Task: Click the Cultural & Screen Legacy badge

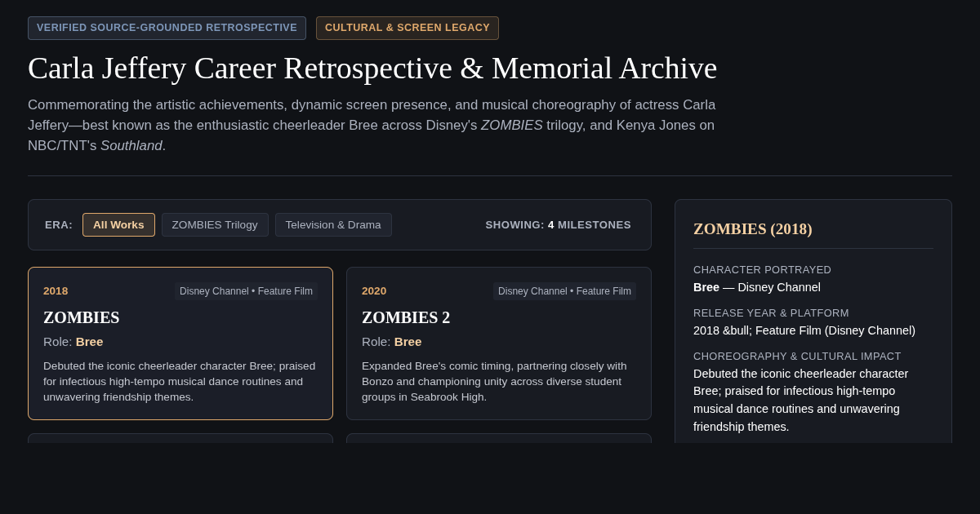Action: point(408,28)
